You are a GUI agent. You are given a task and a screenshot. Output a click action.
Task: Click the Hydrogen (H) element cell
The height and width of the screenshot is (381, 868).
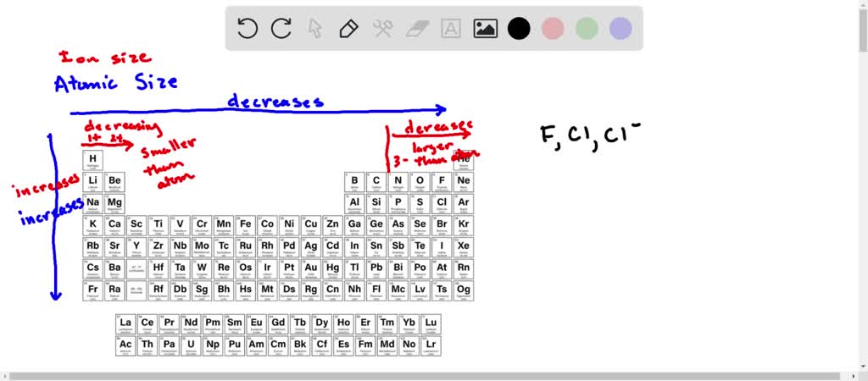point(93,160)
